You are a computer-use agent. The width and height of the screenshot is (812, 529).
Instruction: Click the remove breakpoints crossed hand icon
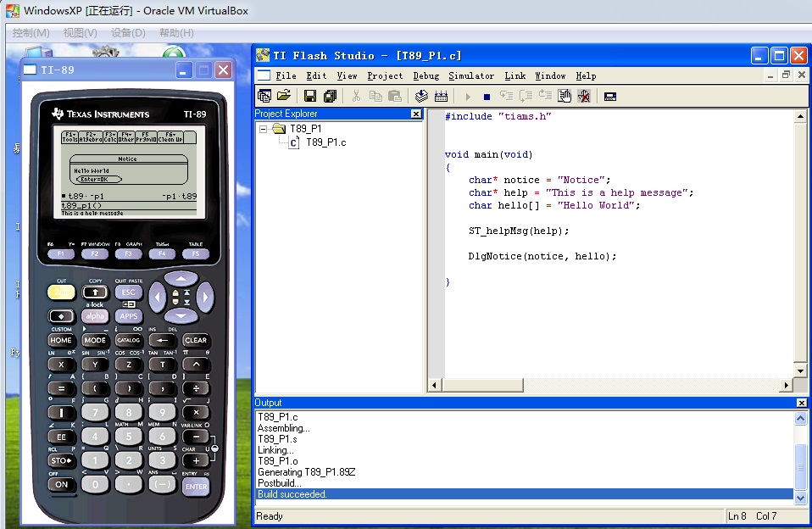[x=584, y=96]
